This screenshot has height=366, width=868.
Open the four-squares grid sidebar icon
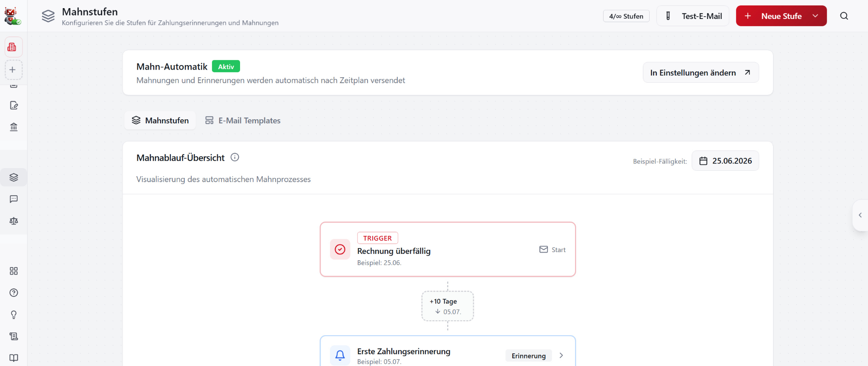pyautogui.click(x=14, y=271)
